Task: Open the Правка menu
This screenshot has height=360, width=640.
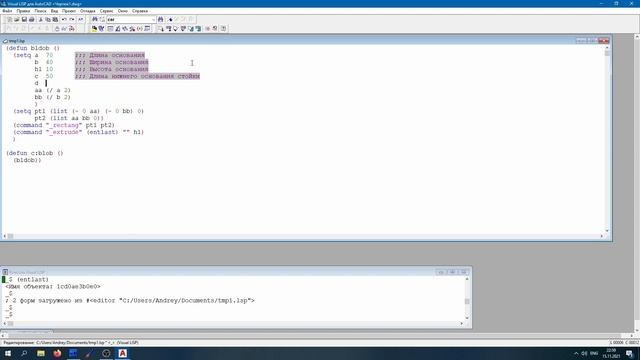Action: (x=23, y=11)
